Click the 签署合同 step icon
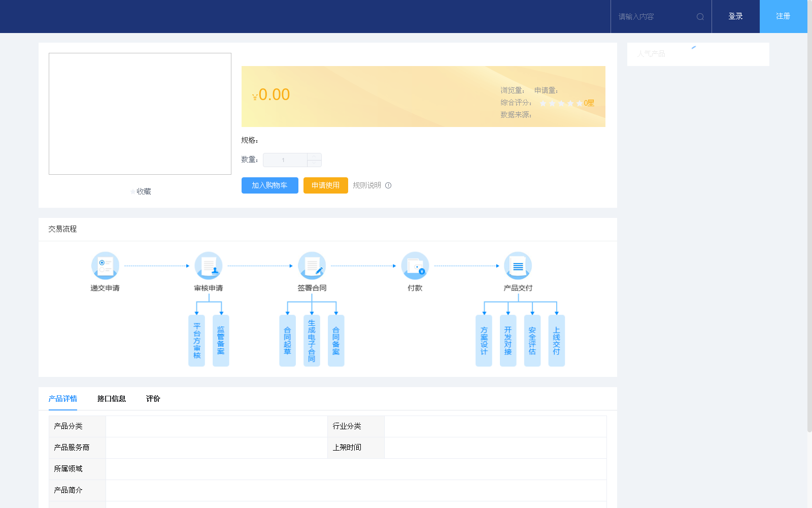Image resolution: width=812 pixels, height=508 pixels. click(x=312, y=266)
